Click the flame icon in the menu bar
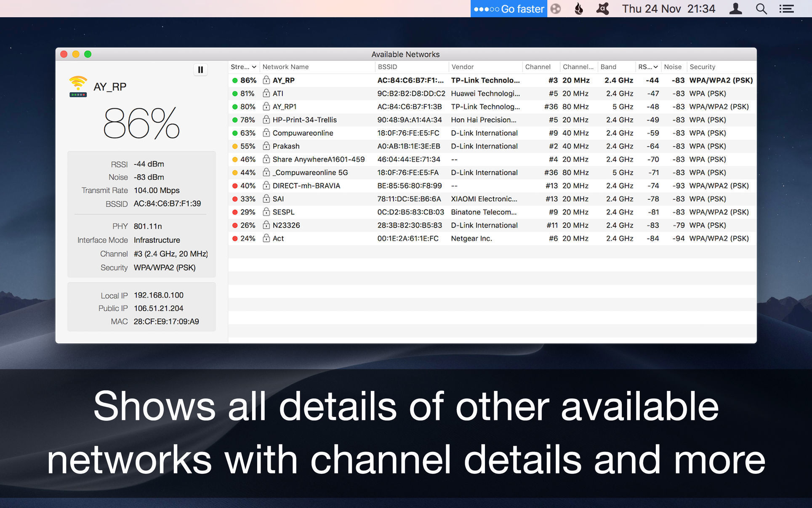Viewport: 812px width, 508px height. (x=578, y=8)
